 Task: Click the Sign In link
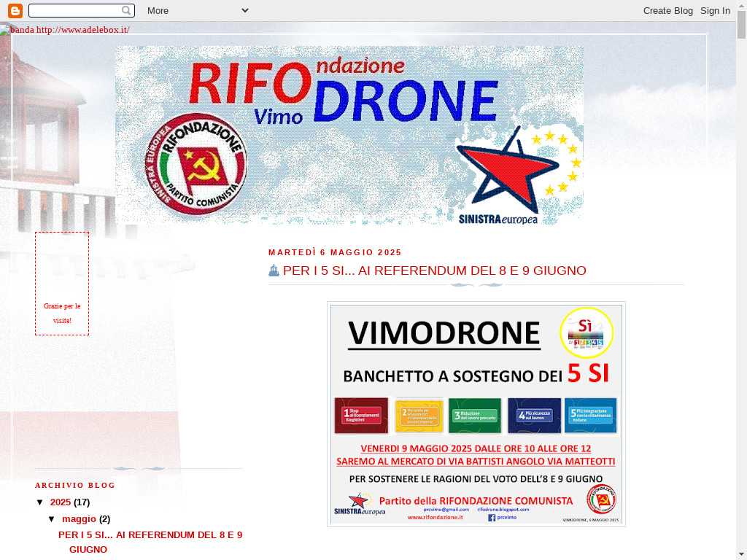click(x=715, y=10)
